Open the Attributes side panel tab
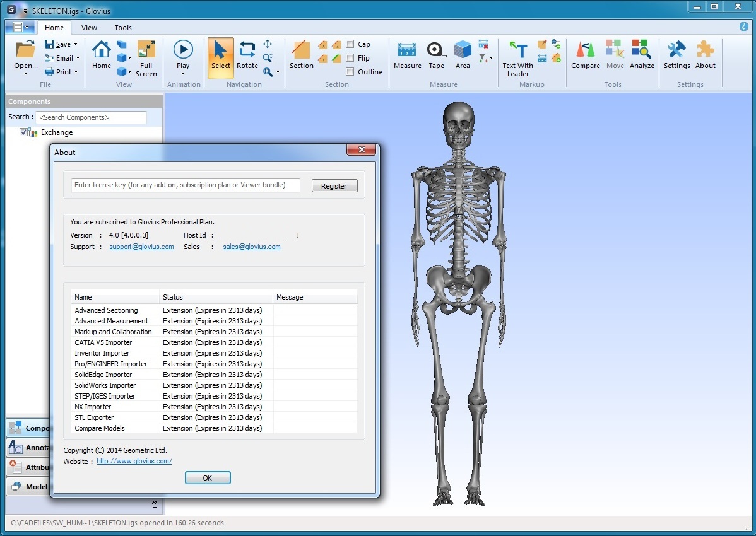This screenshot has width=756, height=536. tap(29, 467)
